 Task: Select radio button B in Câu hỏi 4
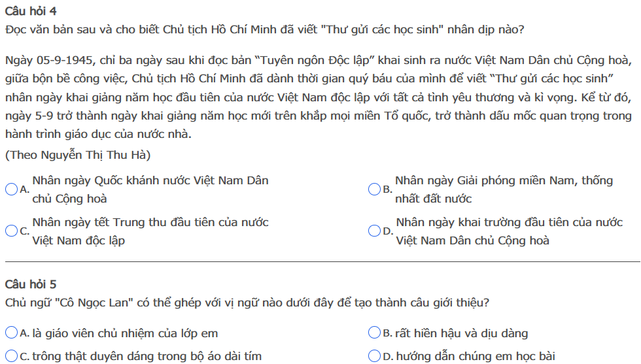tap(375, 190)
